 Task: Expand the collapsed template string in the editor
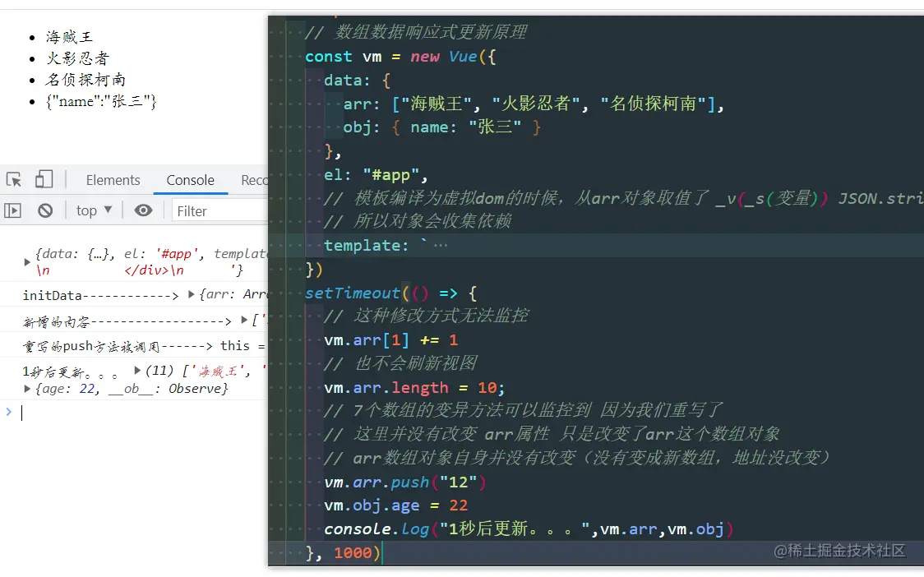tap(441, 245)
